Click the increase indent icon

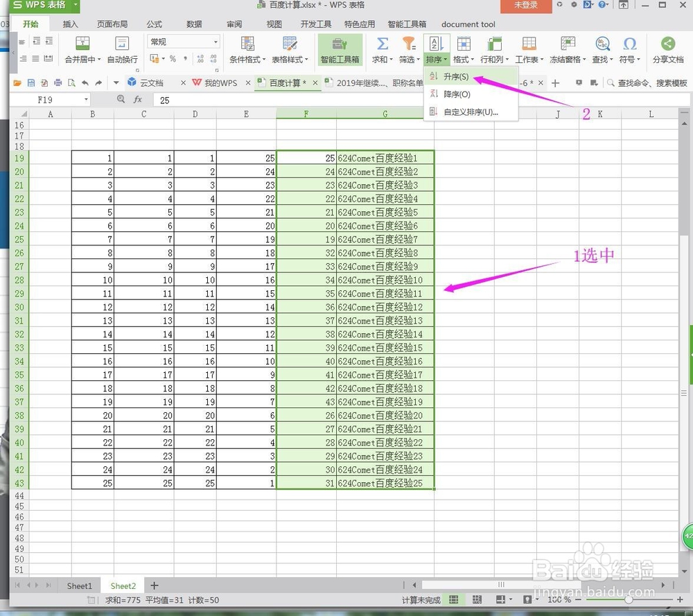click(49, 41)
